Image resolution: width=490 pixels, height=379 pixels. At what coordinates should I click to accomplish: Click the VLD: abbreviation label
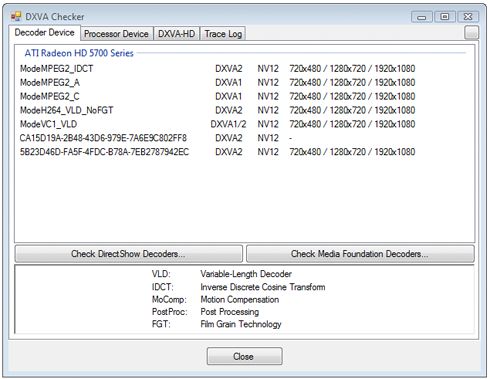(x=161, y=274)
